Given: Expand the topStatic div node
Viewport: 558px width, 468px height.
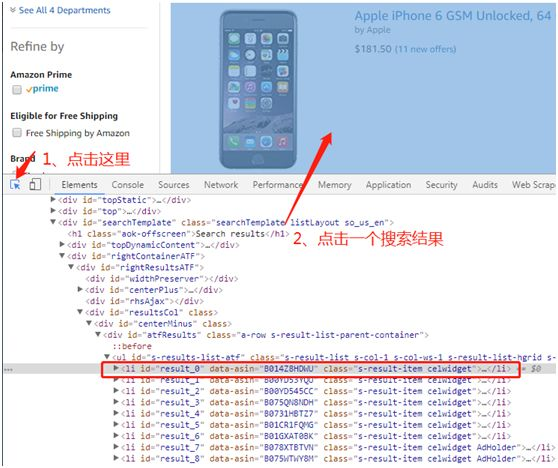Looking at the screenshot, I should coord(53,199).
